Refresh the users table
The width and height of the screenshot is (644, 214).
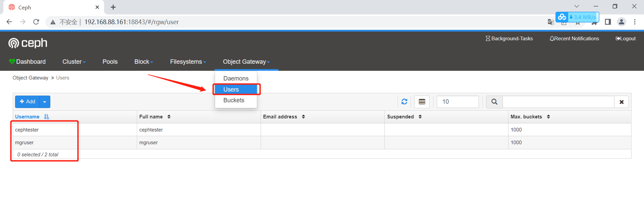tap(404, 102)
